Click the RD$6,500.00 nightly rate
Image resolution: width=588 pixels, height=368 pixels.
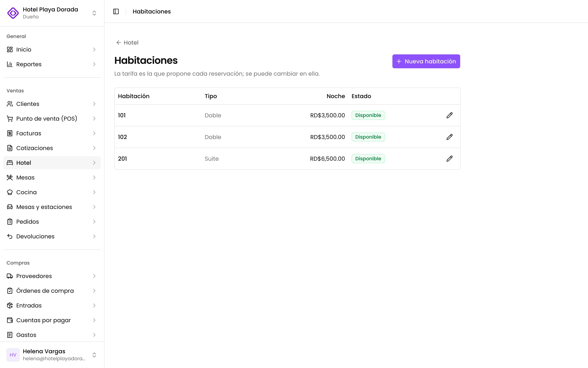tap(327, 159)
